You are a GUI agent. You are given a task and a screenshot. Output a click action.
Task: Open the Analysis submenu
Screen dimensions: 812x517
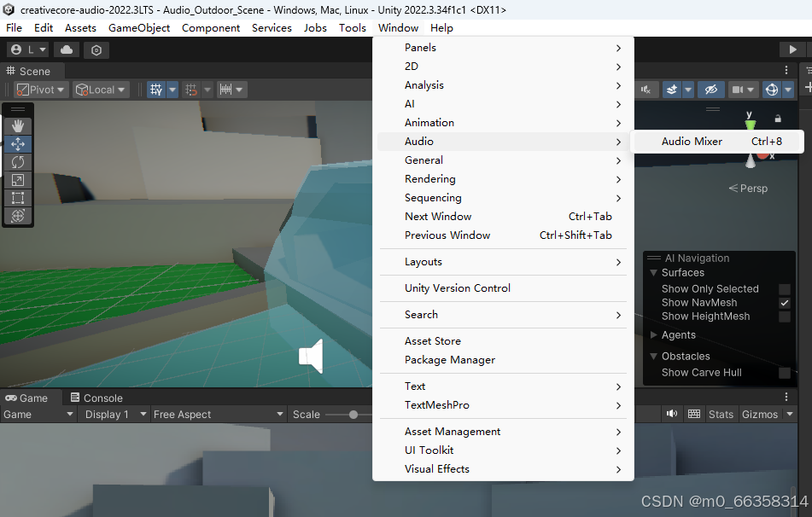pyautogui.click(x=503, y=85)
